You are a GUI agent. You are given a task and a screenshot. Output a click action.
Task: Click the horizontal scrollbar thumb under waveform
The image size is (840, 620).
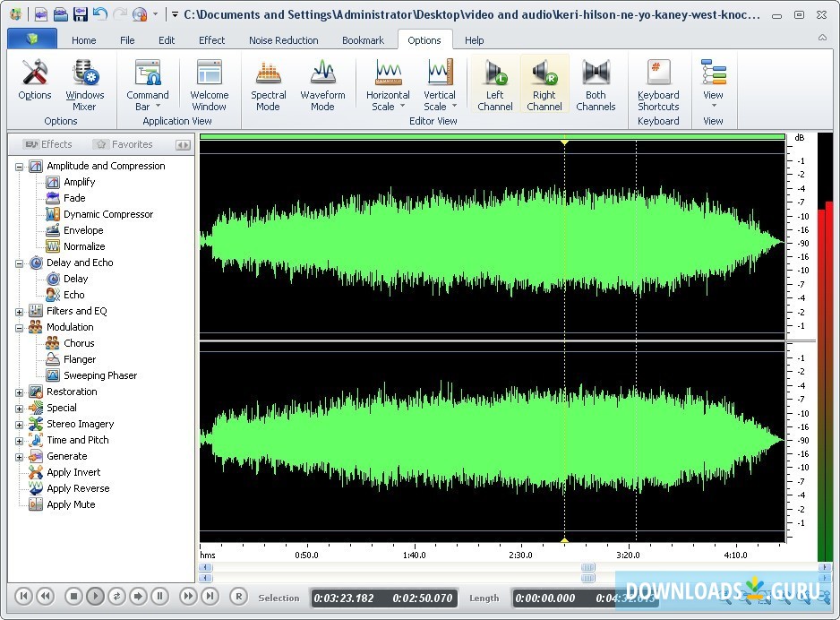click(x=587, y=567)
